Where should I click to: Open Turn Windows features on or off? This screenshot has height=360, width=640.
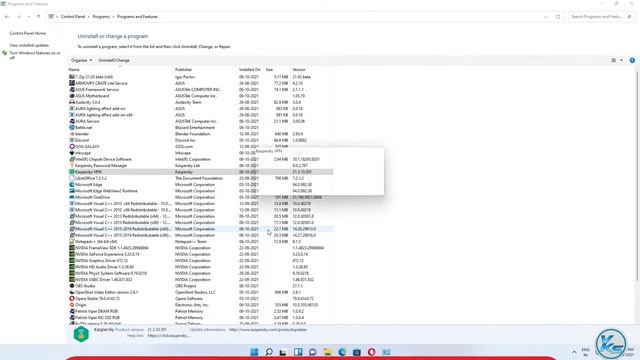click(35, 55)
